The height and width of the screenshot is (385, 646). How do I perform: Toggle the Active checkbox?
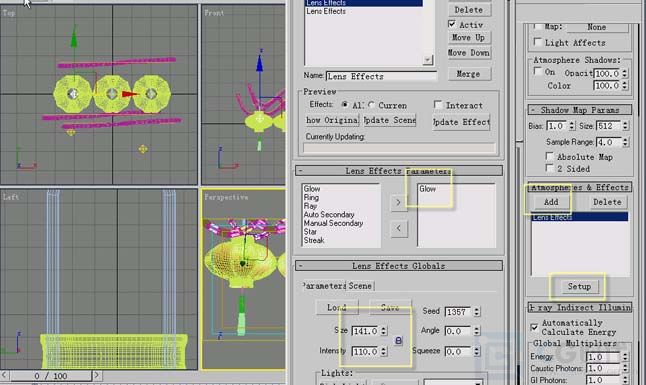pos(452,24)
